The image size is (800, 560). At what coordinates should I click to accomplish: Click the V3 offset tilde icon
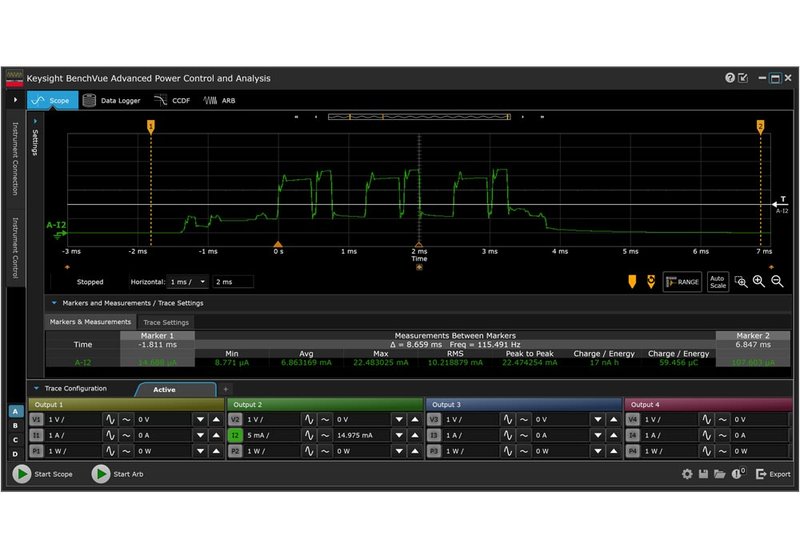click(x=524, y=419)
